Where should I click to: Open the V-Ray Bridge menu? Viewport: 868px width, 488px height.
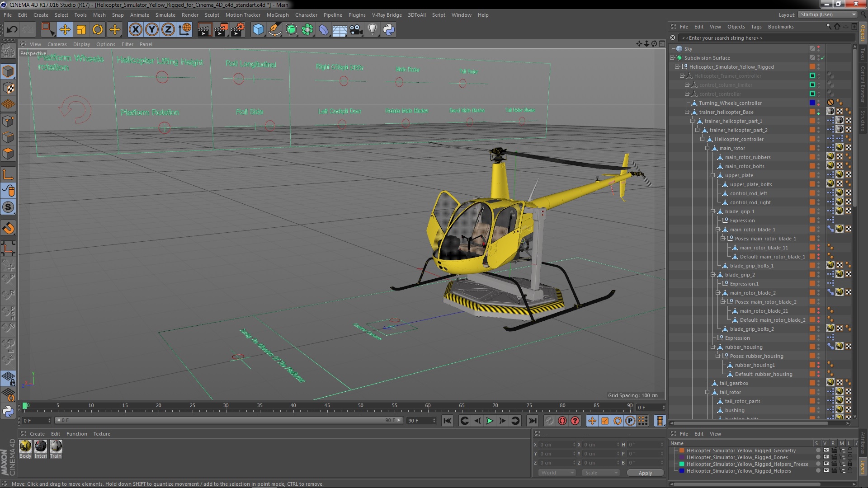click(387, 15)
